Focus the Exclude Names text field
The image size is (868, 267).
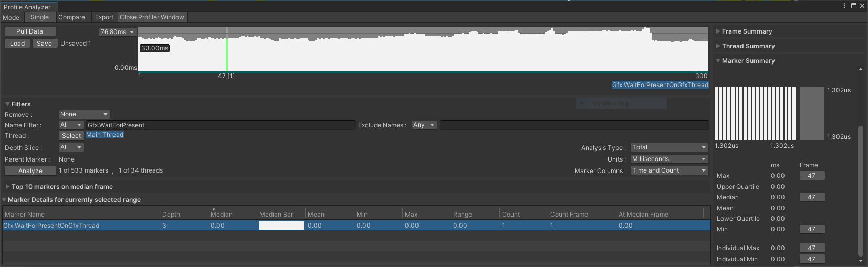tap(574, 125)
